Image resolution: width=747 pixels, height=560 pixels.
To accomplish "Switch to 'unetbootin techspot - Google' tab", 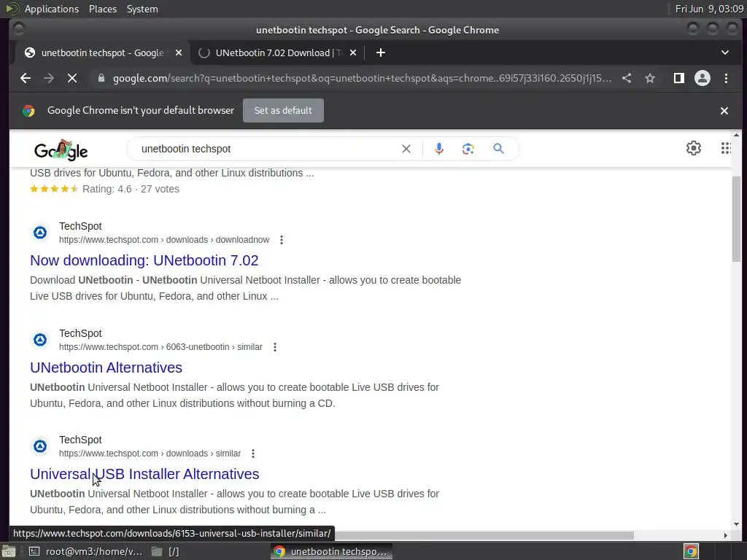I will tap(102, 52).
